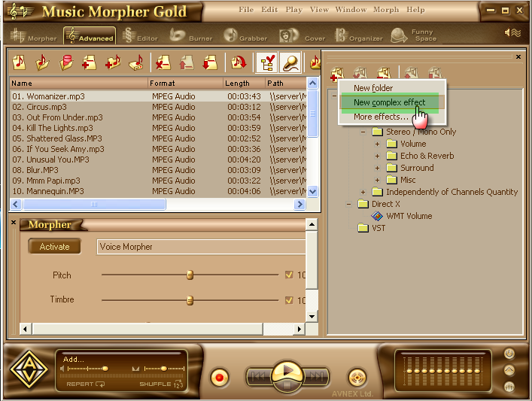The image size is (532, 401).
Task: Click the AV diamond logo
Action: coord(29,370)
